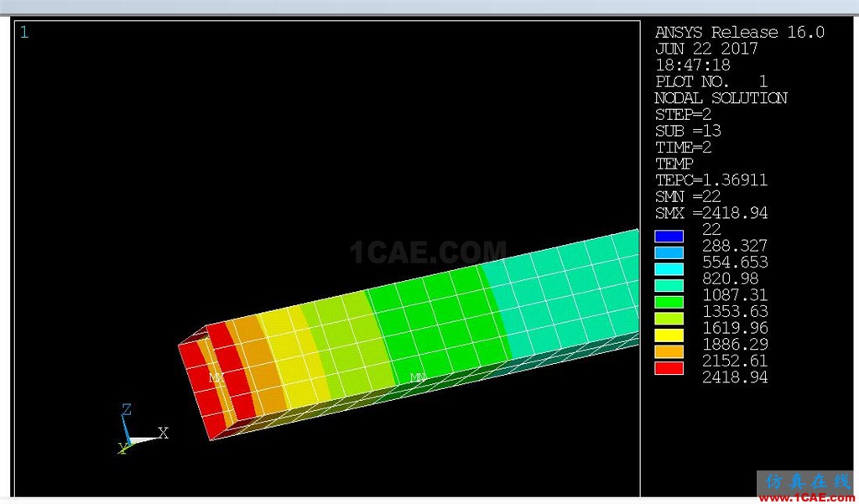Click the cyan legend swatch at 554.653
859x504 pixels.
(669, 269)
